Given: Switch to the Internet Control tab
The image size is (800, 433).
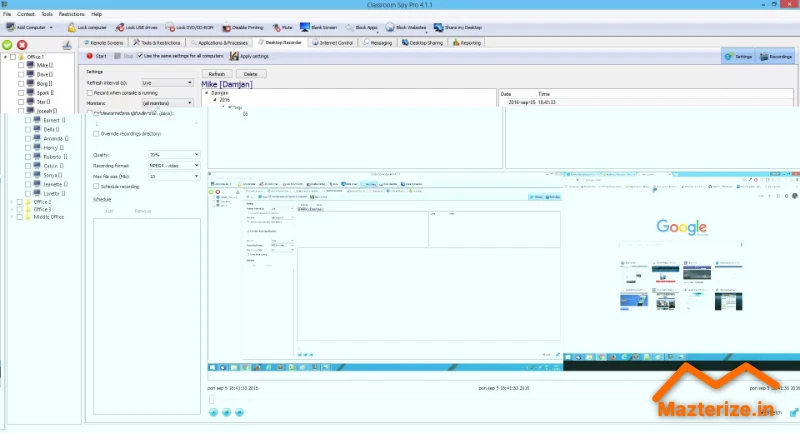Looking at the screenshot, I should pyautogui.click(x=332, y=43).
